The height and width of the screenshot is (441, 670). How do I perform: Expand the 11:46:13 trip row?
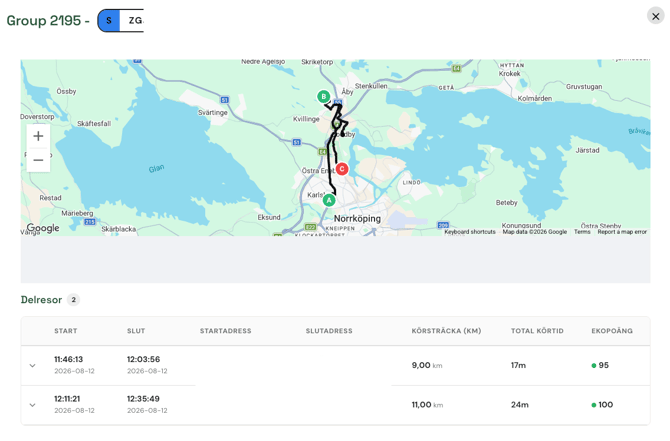[x=32, y=366]
